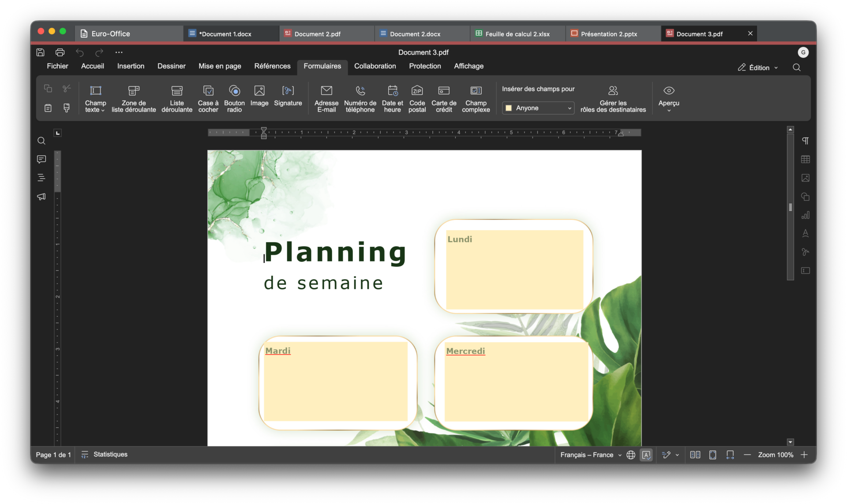Insert a Champ texte field
This screenshot has height=504, width=847.
tap(95, 99)
